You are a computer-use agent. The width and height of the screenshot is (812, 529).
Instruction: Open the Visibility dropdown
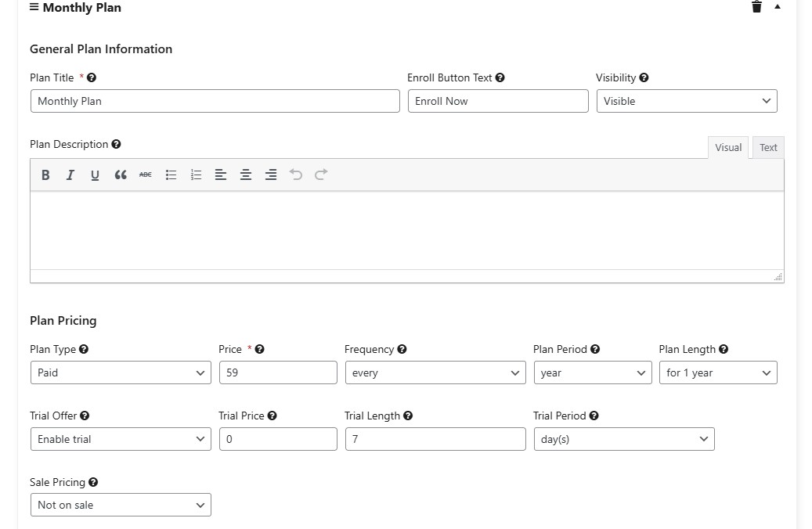point(687,101)
